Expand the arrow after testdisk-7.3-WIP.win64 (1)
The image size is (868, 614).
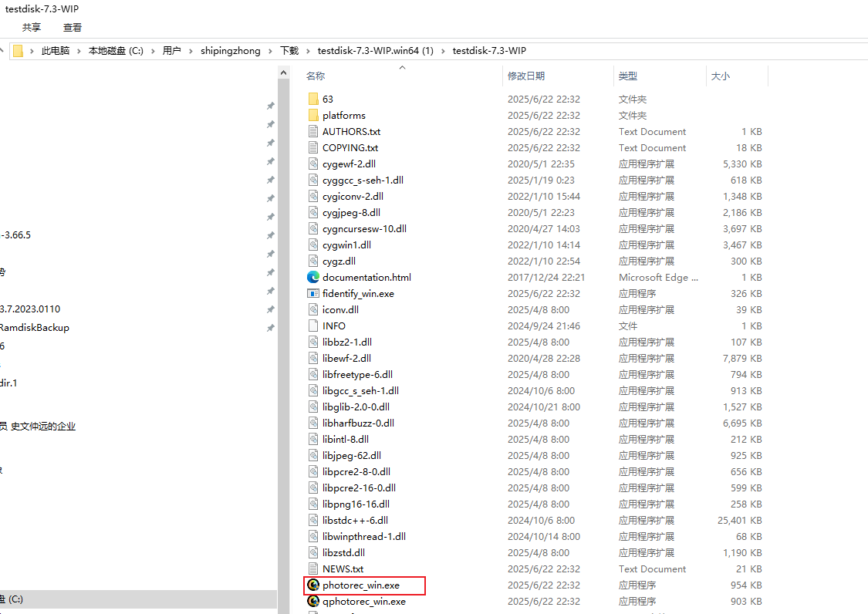click(443, 51)
